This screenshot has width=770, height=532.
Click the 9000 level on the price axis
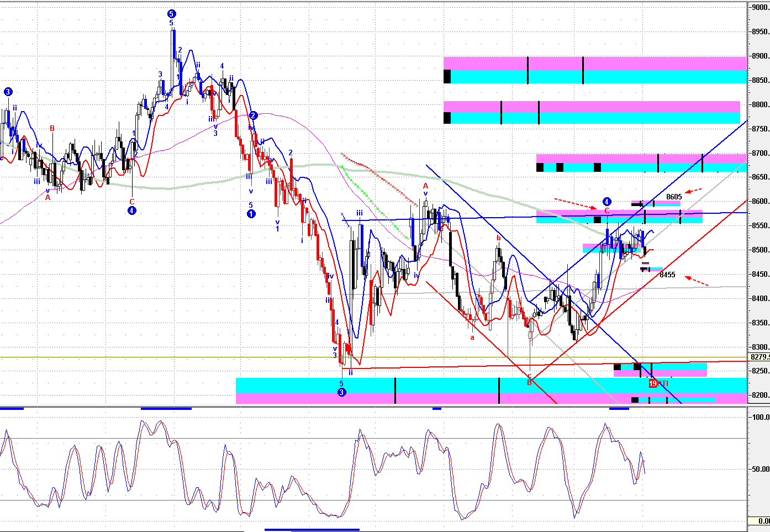point(760,8)
